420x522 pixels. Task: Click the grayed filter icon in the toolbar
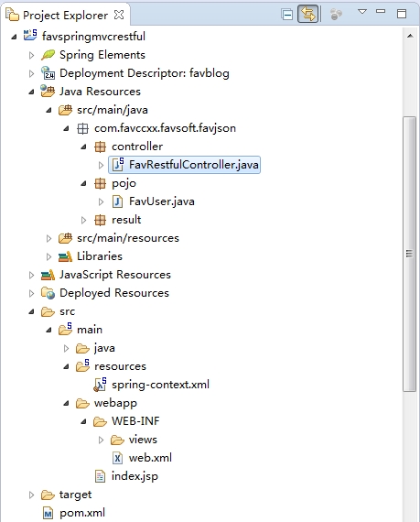336,15
